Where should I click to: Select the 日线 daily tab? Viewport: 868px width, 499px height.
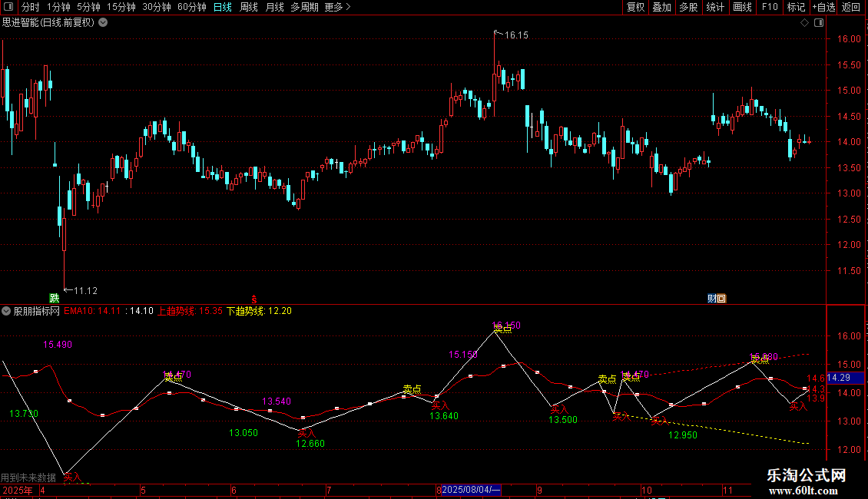pos(223,7)
